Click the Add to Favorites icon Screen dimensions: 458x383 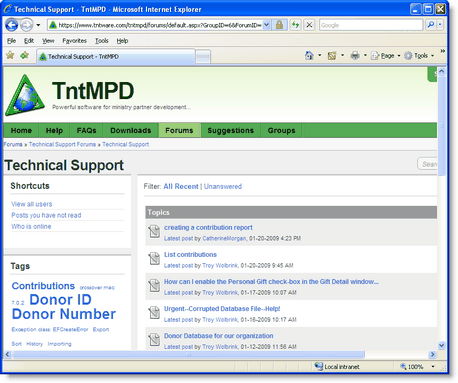pyautogui.click(x=24, y=55)
